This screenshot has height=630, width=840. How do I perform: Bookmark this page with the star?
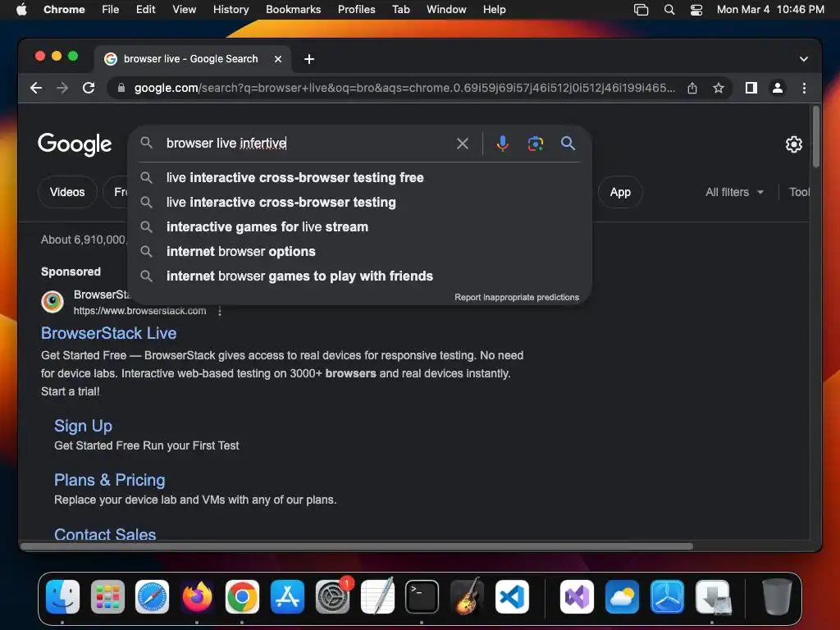click(x=719, y=88)
